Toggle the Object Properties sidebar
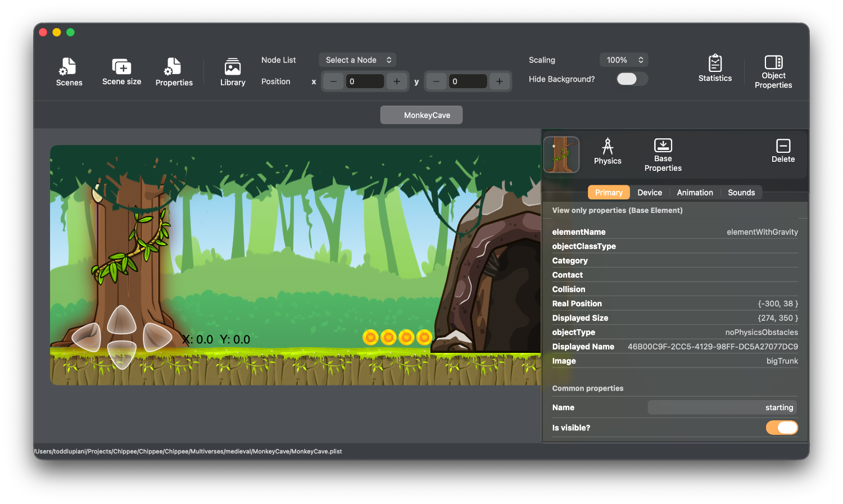This screenshot has width=843, height=504. (x=773, y=72)
